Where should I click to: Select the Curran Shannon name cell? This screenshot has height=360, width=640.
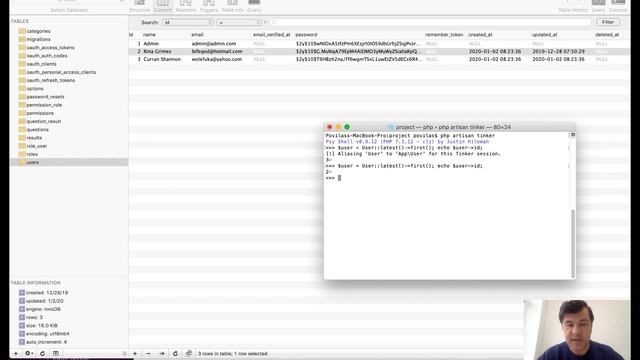(162, 59)
